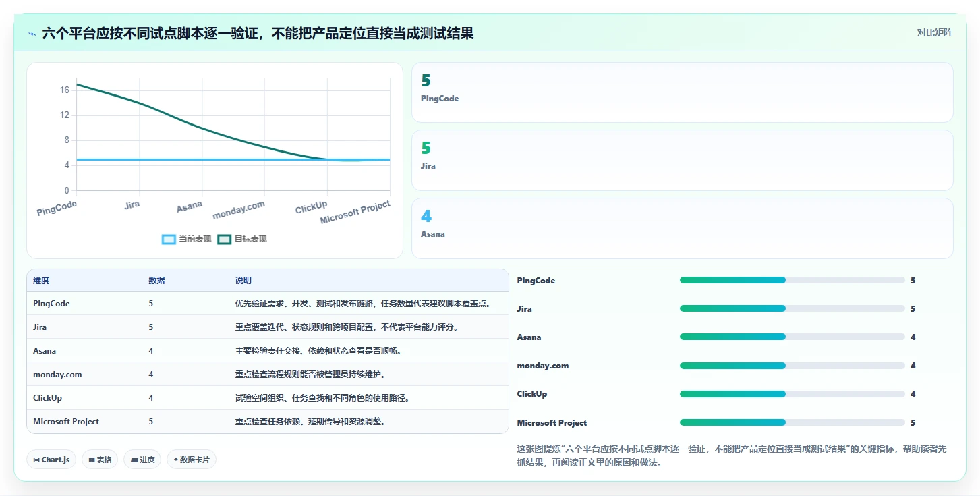This screenshot has height=496, width=980.
Task: Click the Jira progress bar
Action: point(792,308)
